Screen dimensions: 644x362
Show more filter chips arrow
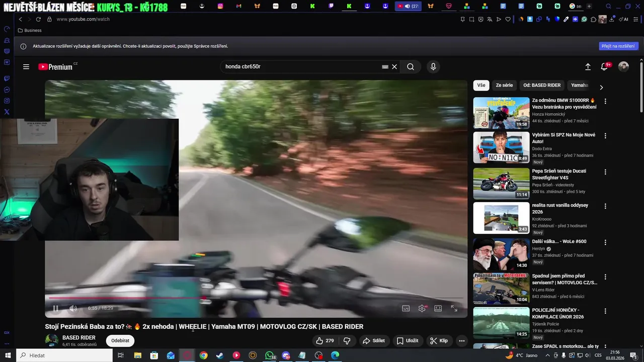tap(601, 87)
